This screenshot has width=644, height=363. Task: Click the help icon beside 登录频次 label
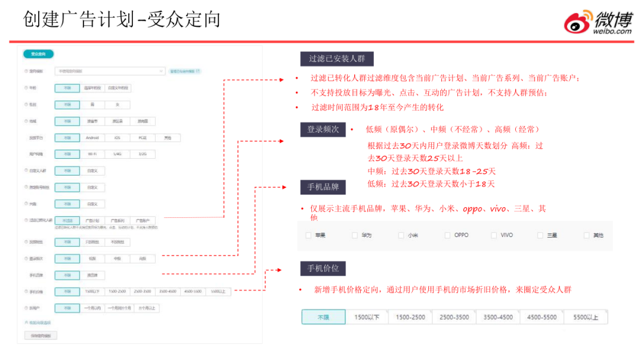[26, 259]
